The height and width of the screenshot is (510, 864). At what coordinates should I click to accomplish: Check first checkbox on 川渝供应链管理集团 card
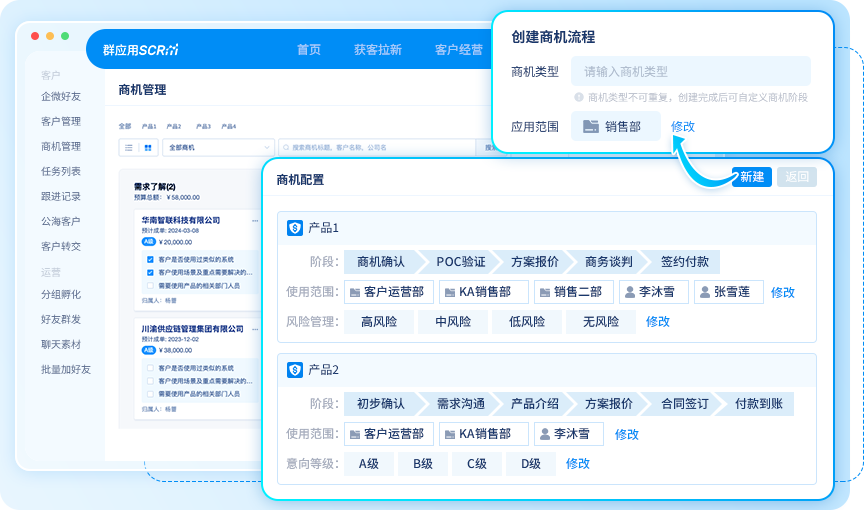coord(150,368)
